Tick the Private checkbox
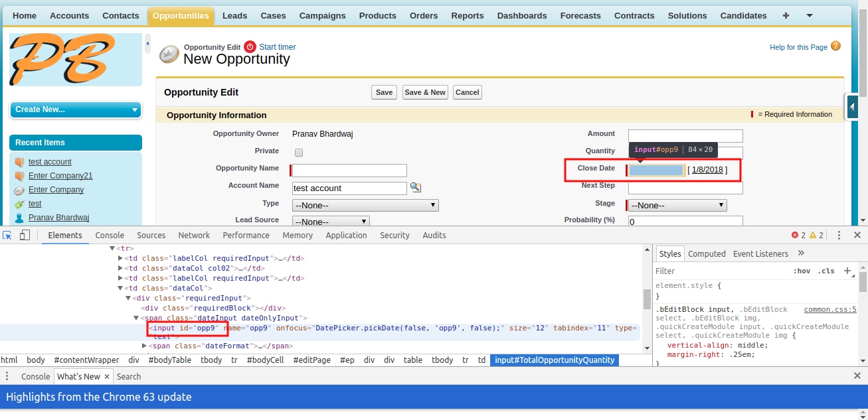868x420 pixels. (x=299, y=152)
